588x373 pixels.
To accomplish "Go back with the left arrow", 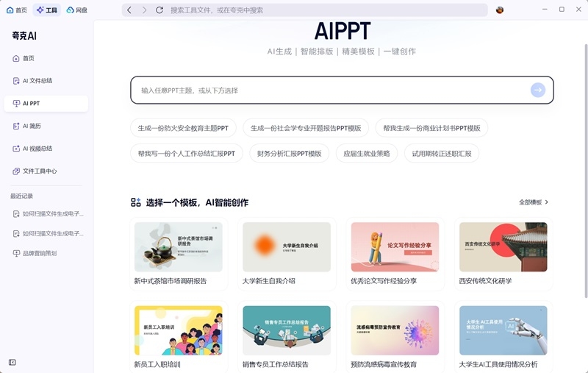I will click(x=129, y=10).
